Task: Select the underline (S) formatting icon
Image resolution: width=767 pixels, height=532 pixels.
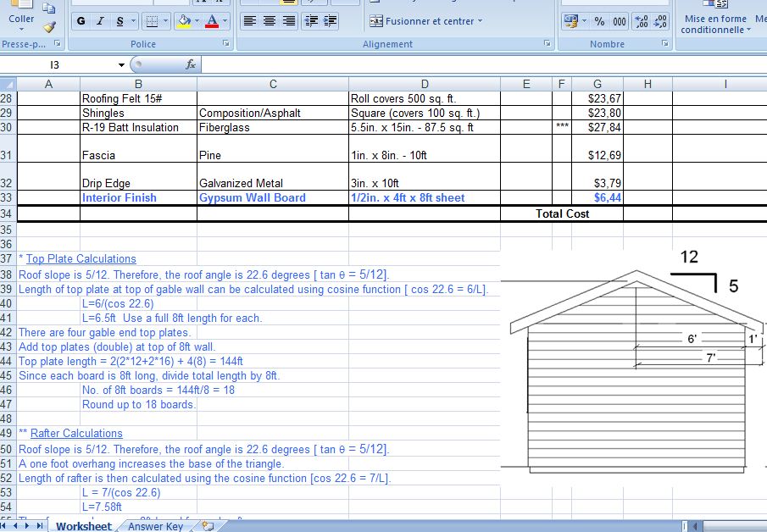Action: pyautogui.click(x=119, y=19)
